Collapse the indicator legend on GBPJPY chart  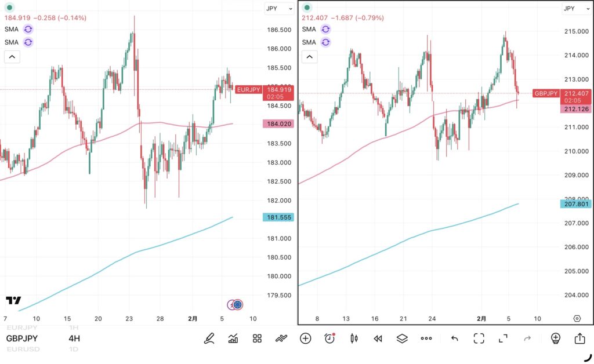point(310,56)
